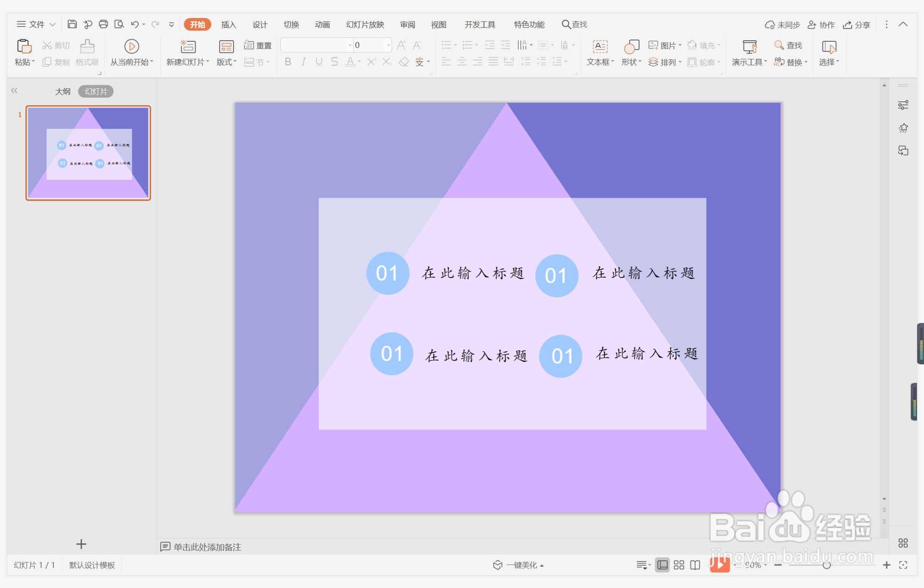Click the orange slideshow play icon in status bar
924x588 pixels.
(719, 565)
